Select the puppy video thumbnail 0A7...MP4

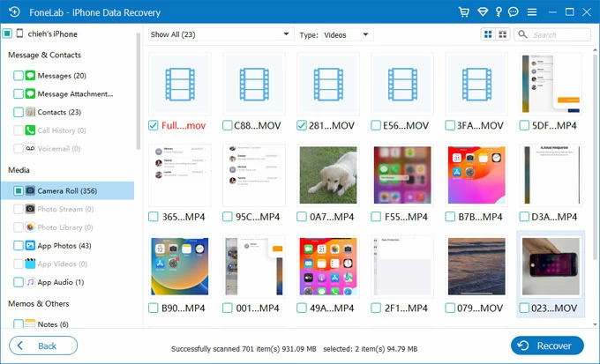point(327,175)
